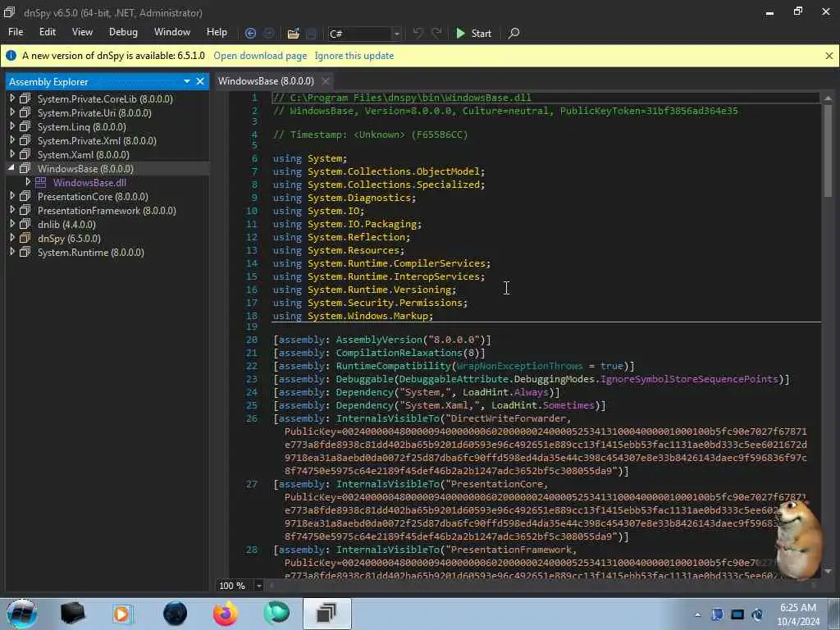Click AssemblyVersion attribute on line 20

tap(379, 340)
